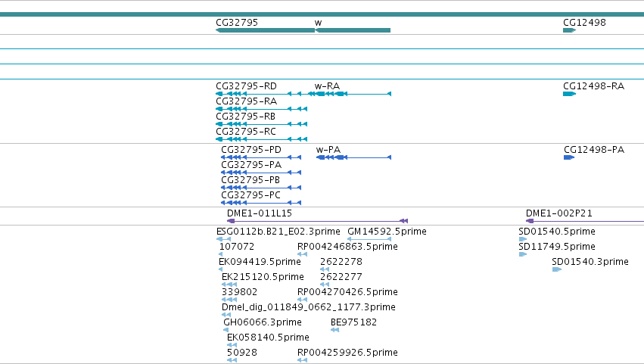Click the chromosome overview bar at top
Screen dimensions: 644x364
point(322,14)
